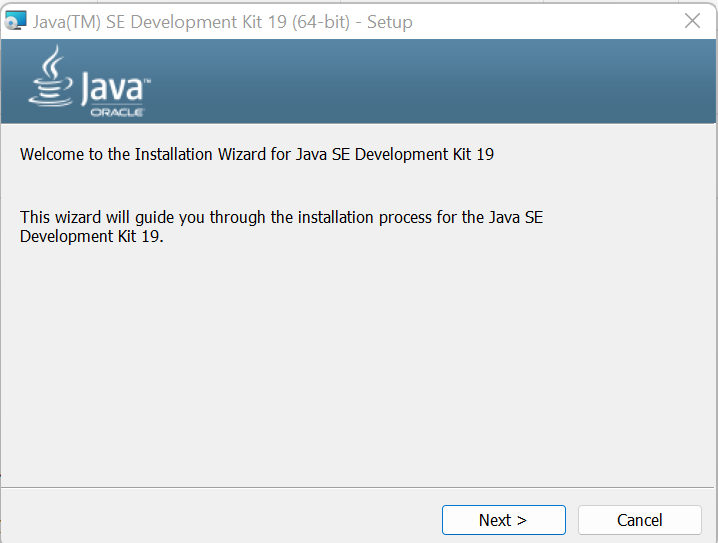Image resolution: width=718 pixels, height=543 pixels.
Task: Click the 'Development Kit 19.' line of text
Action: (x=92, y=236)
